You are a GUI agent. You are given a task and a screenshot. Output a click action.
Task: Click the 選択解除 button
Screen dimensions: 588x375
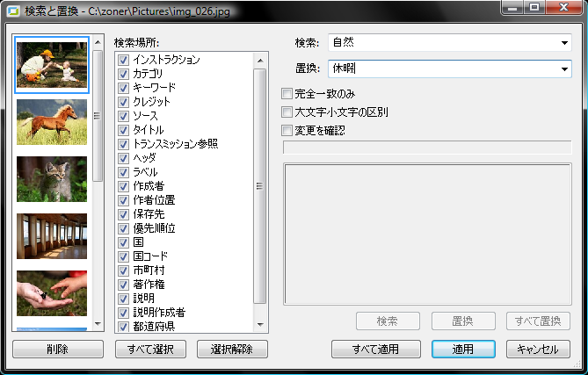(x=232, y=350)
